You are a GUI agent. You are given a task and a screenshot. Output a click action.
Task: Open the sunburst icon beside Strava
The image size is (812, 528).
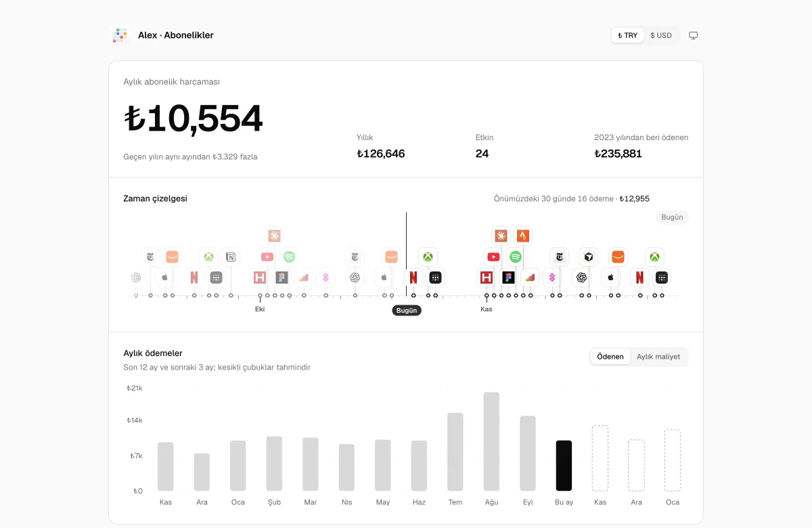[501, 236]
